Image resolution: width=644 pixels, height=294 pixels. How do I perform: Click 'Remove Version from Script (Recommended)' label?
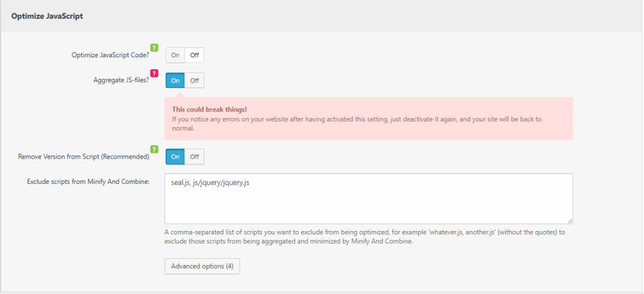pyautogui.click(x=84, y=156)
